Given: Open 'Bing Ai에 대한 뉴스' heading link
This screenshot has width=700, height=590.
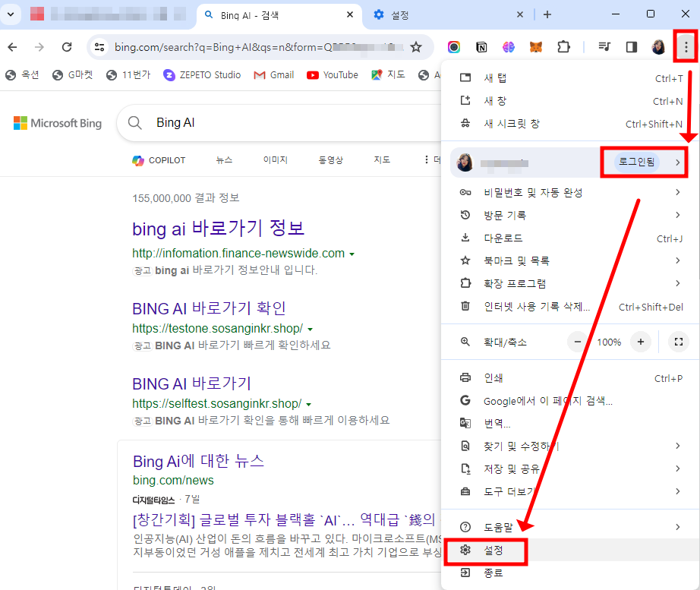Looking at the screenshot, I should pyautogui.click(x=198, y=461).
